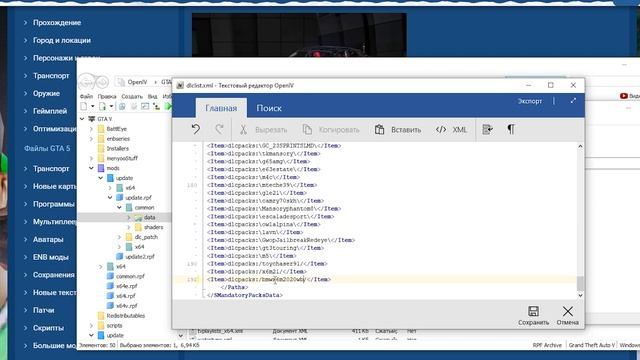Open Вид menu in OpenIV

tap(152, 97)
